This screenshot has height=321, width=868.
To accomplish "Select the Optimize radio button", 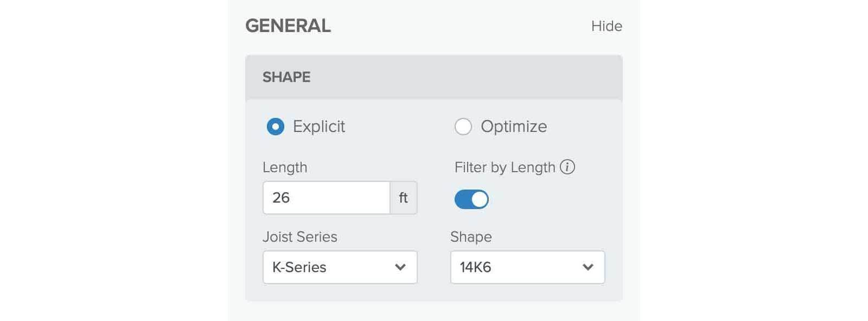I will (x=463, y=127).
